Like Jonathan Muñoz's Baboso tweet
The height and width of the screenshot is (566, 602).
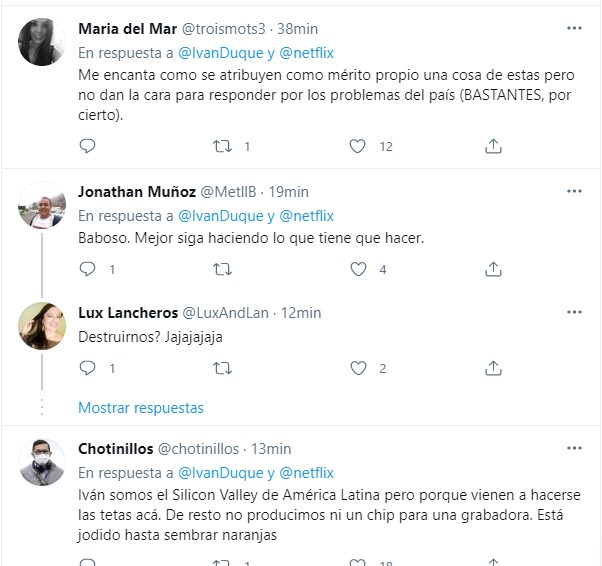pyautogui.click(x=357, y=269)
